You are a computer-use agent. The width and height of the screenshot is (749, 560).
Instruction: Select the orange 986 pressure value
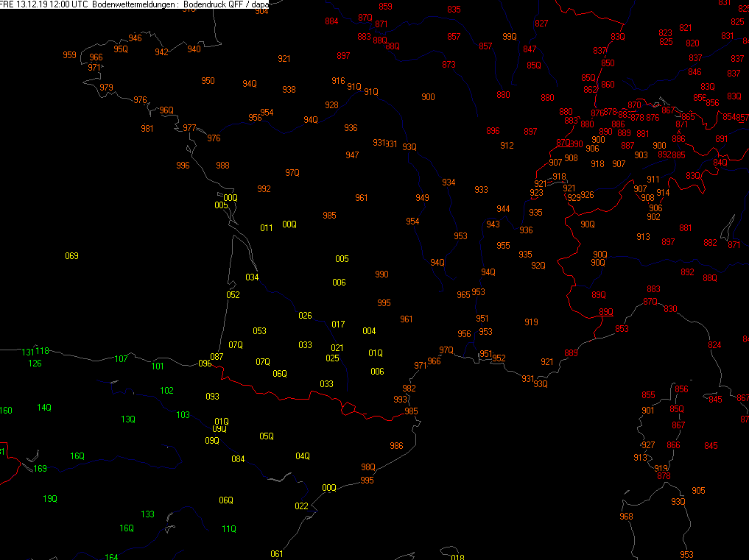tap(396, 446)
